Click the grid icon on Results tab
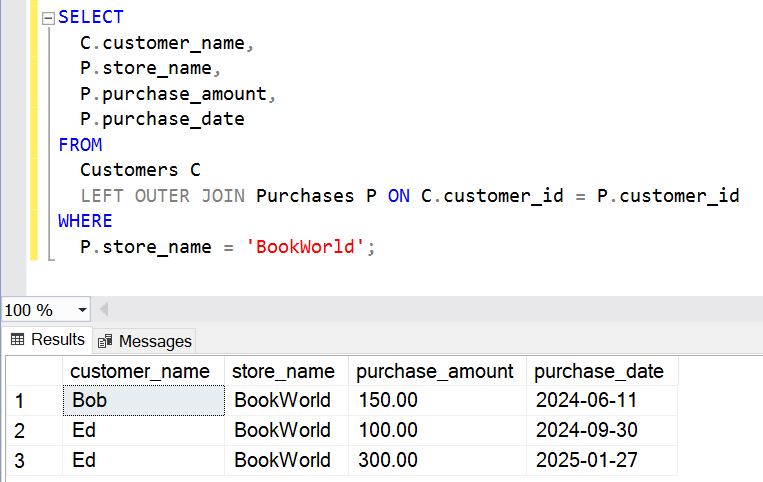This screenshot has height=482, width=763. (17, 340)
